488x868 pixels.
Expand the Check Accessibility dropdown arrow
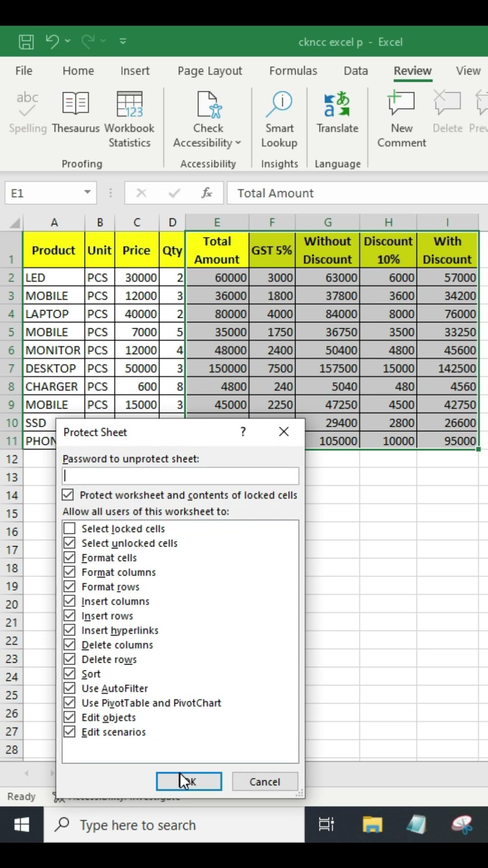238,143
